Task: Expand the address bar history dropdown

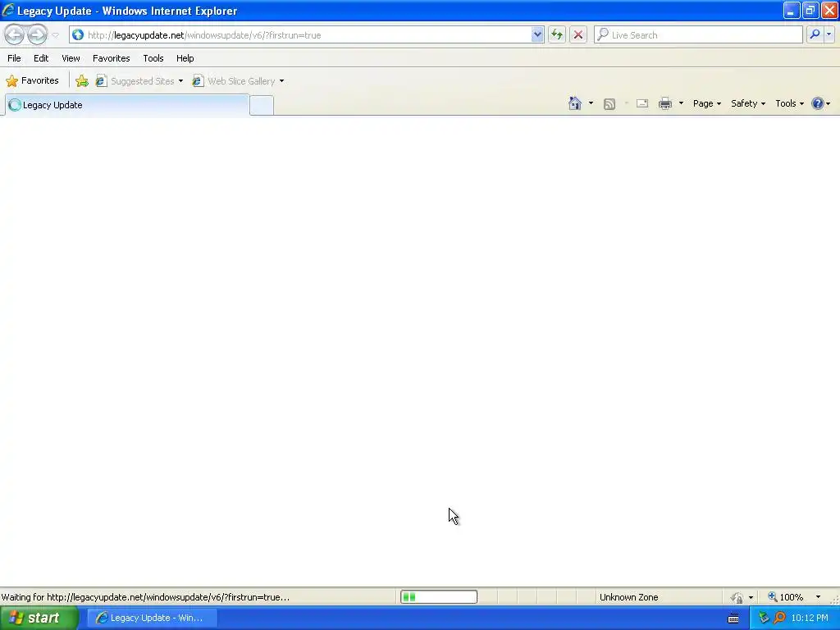Action: (x=537, y=35)
